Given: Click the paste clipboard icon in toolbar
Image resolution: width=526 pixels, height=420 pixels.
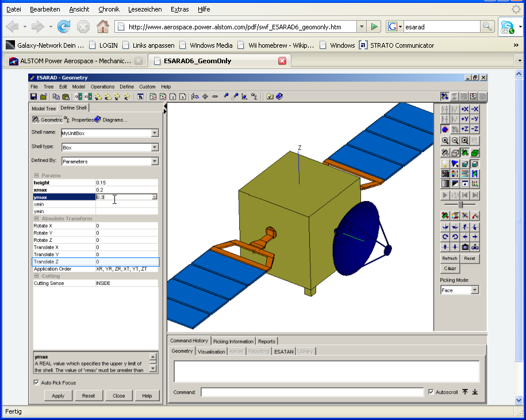Looking at the screenshot, I should [x=66, y=97].
